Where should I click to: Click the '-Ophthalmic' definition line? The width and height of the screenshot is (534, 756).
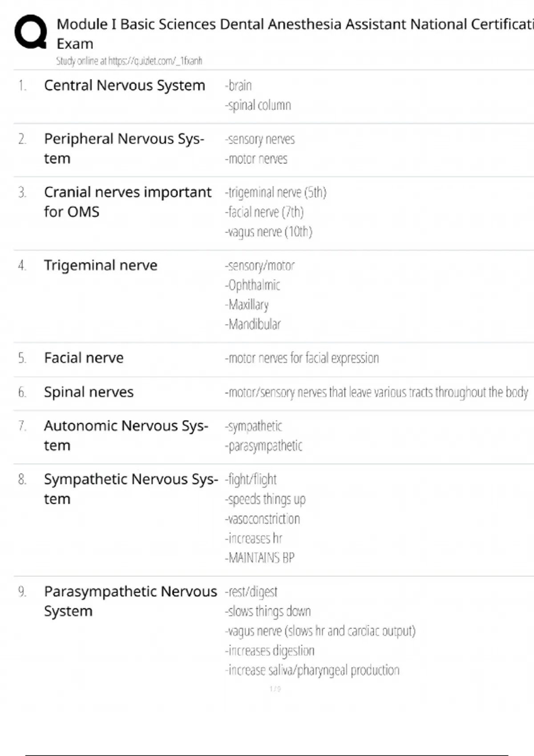coord(253,285)
